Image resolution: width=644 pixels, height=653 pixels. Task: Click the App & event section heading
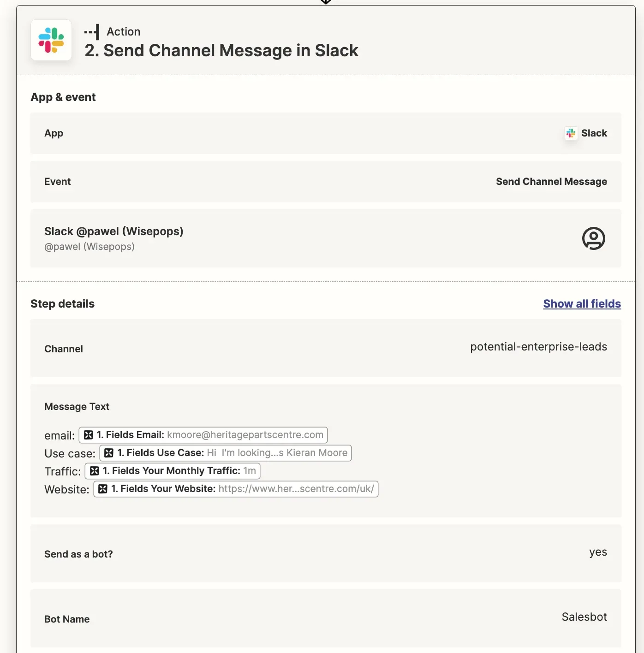[63, 97]
